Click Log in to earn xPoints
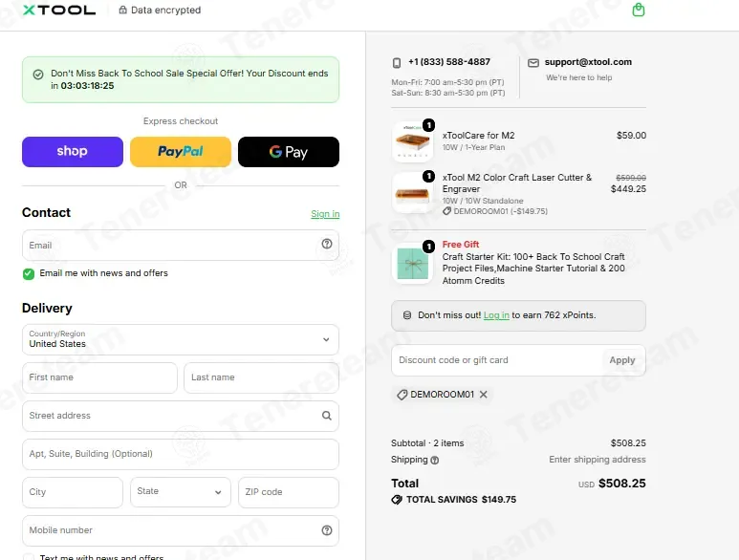739x560 pixels. click(x=496, y=315)
